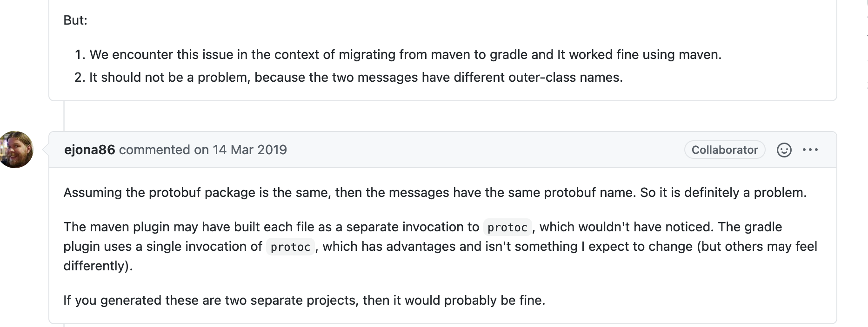Click the timeline connector line between comments
This screenshot has width=868, height=327.
64,116
